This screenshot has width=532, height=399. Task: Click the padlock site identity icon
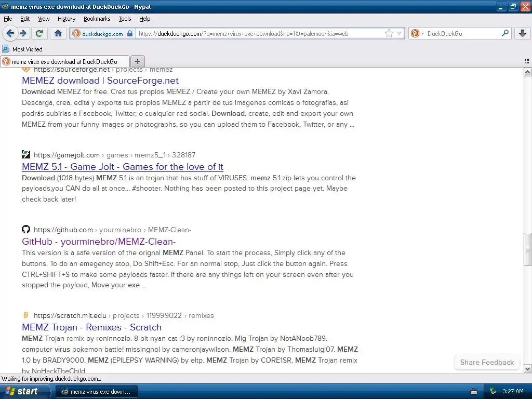[x=129, y=33]
